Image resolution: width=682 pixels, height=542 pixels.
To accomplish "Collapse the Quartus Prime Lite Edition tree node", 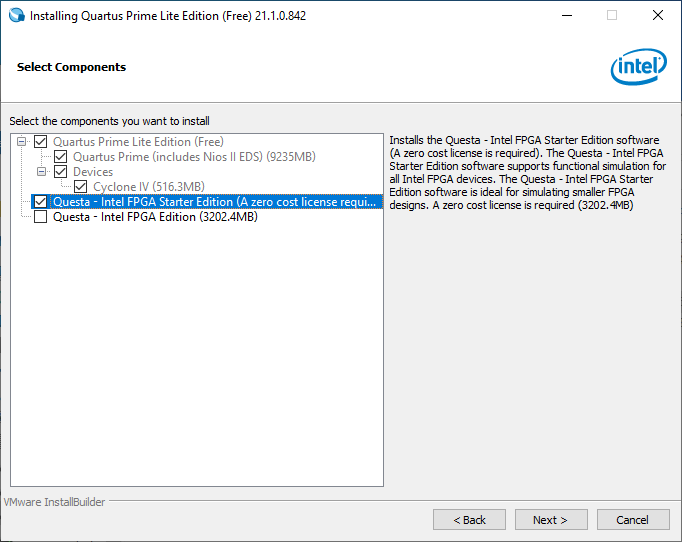I will pos(21,142).
